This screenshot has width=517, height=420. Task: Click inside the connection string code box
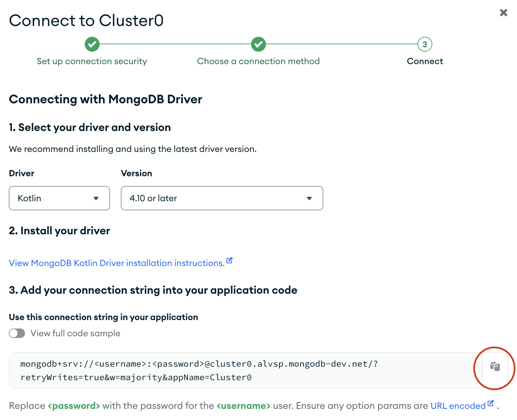pyautogui.click(x=246, y=370)
